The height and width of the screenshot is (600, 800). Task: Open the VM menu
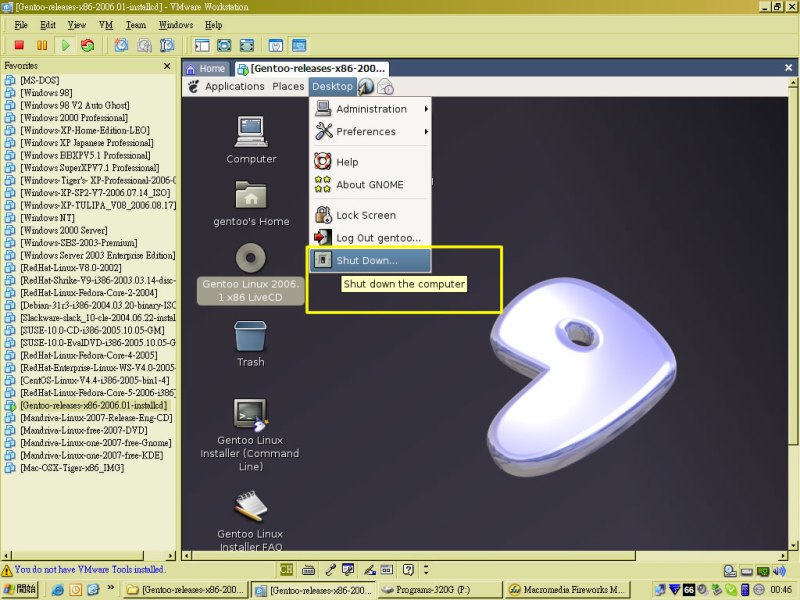pos(106,25)
